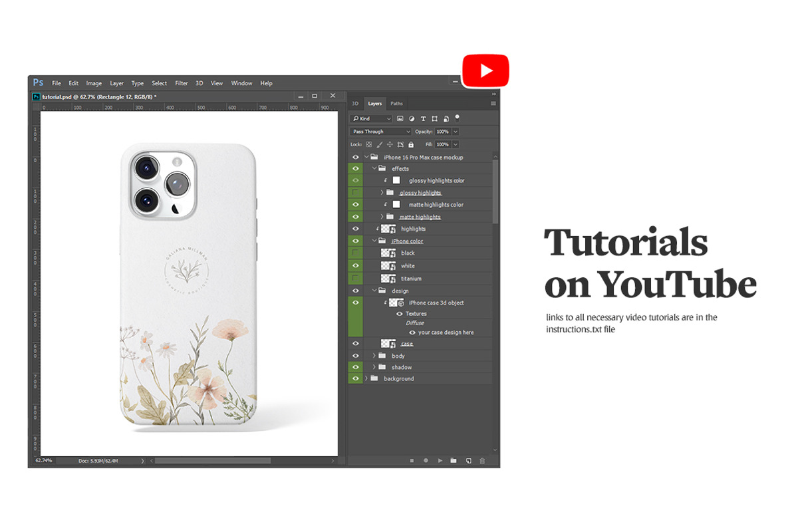798x532 pixels.
Task: Create a new layer with the page icon
Action: [x=468, y=460]
